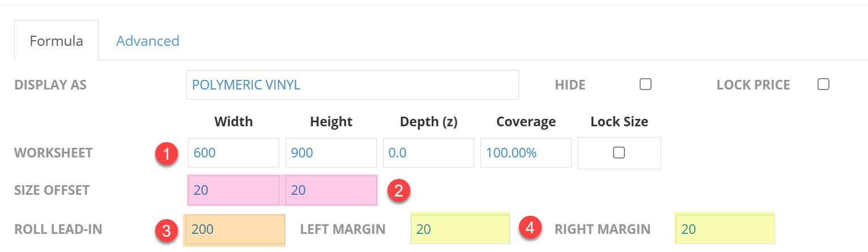Screen dimensions: 868x252
Task: Tick the LOCK PRICE checkbox
Action: tap(823, 84)
